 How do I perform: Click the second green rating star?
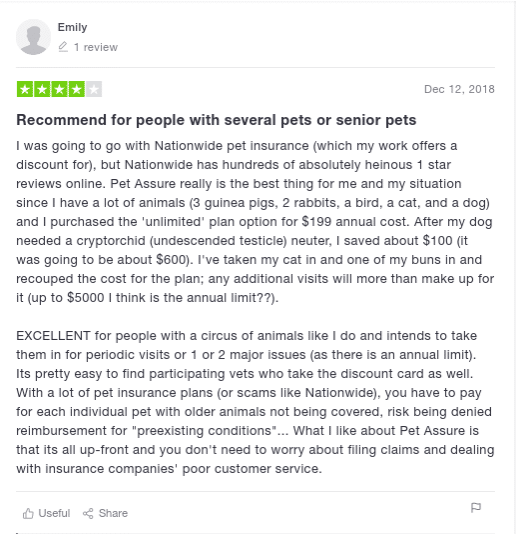click(x=42, y=89)
